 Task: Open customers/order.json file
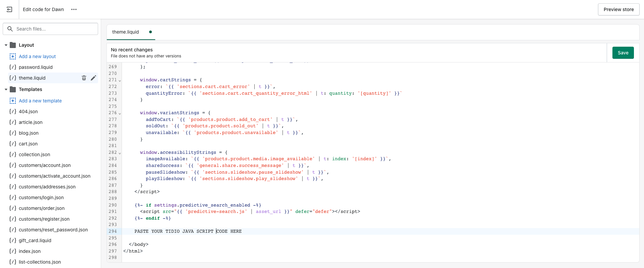42,208
